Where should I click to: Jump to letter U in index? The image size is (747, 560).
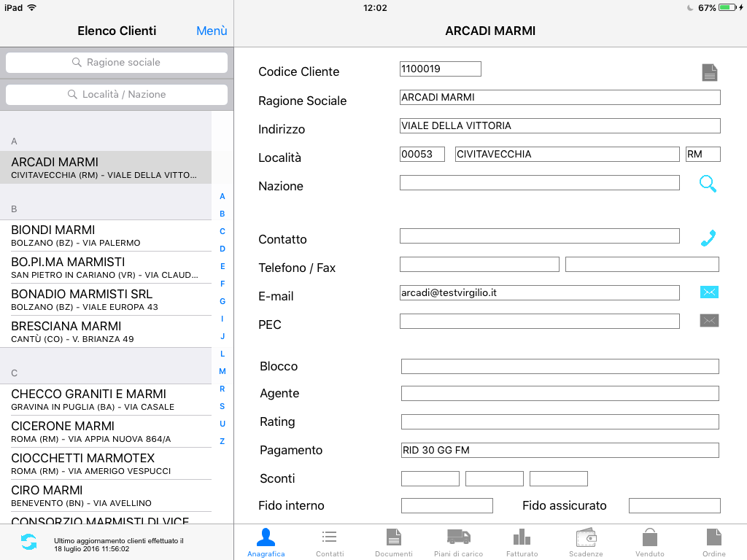point(222,424)
